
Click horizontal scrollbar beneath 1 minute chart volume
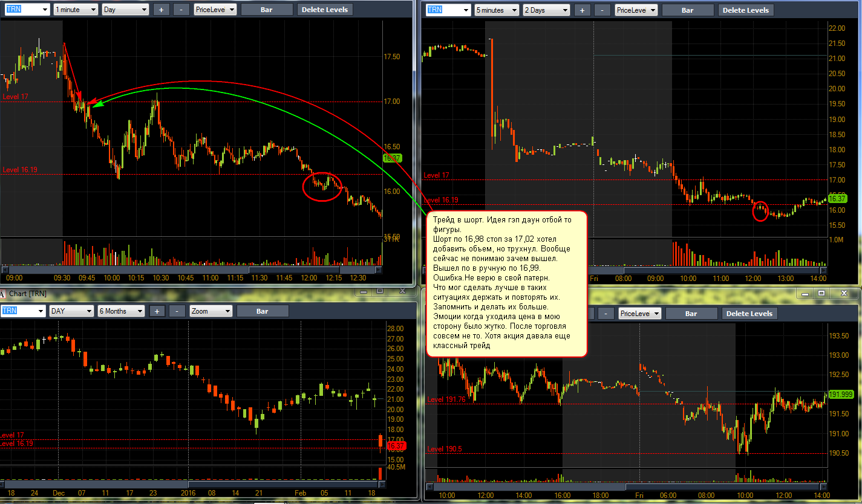click(x=192, y=270)
